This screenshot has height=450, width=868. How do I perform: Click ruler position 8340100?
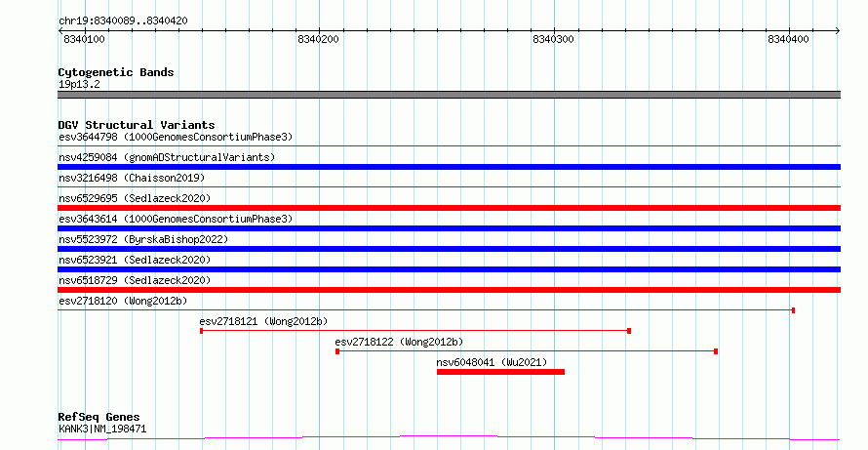coord(84,39)
